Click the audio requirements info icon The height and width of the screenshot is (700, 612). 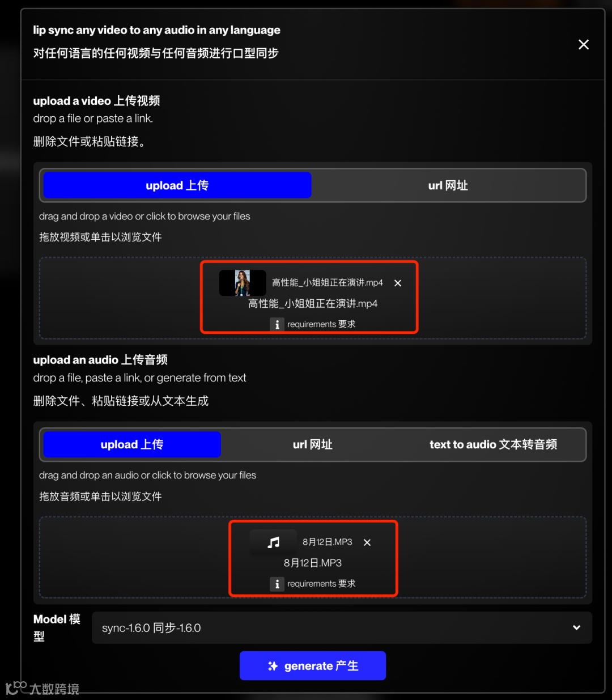pos(277,584)
